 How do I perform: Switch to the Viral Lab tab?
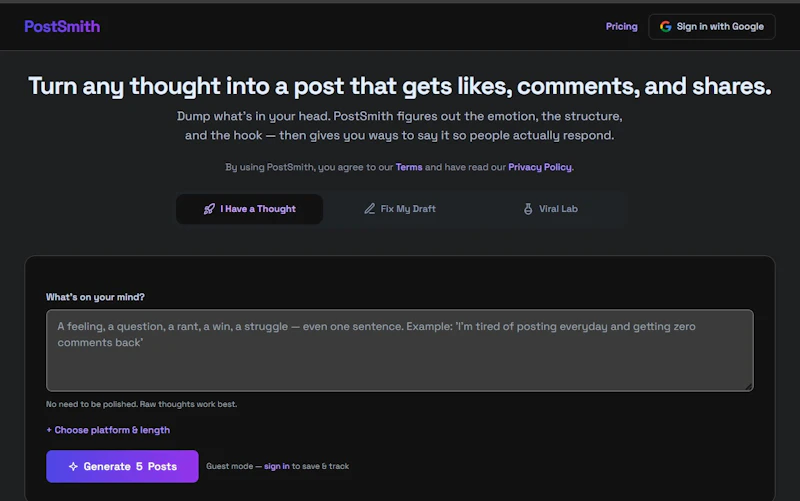pos(551,209)
